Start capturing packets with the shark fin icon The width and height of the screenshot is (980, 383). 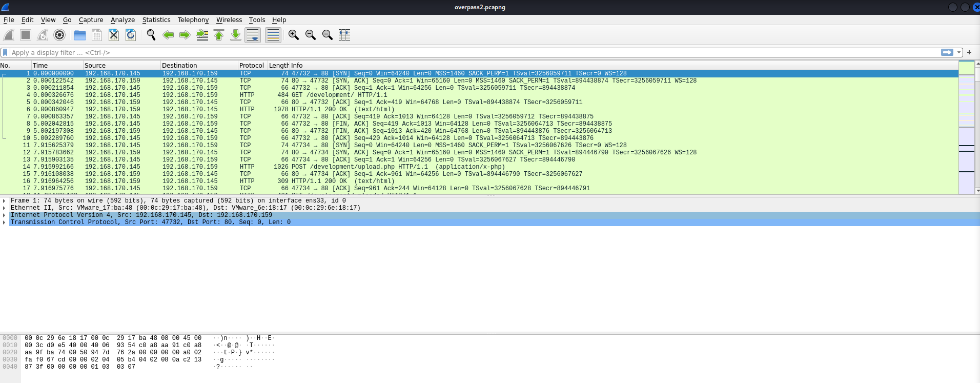tap(9, 35)
